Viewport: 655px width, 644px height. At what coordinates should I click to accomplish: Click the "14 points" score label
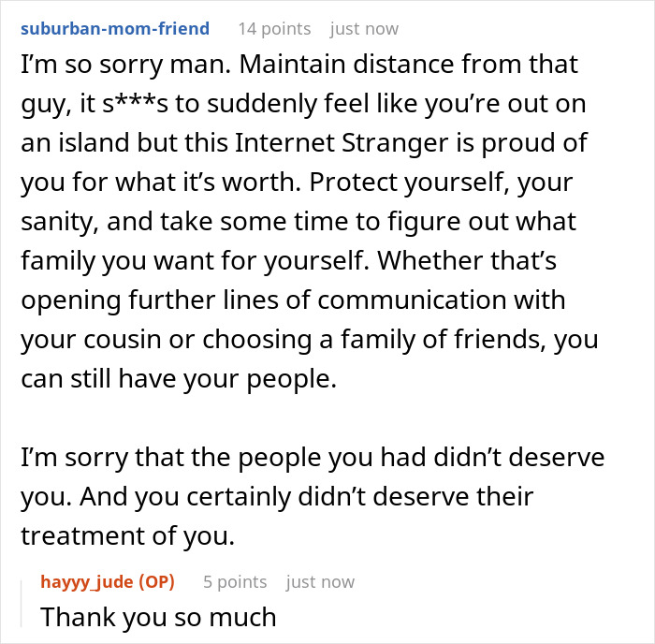click(273, 29)
